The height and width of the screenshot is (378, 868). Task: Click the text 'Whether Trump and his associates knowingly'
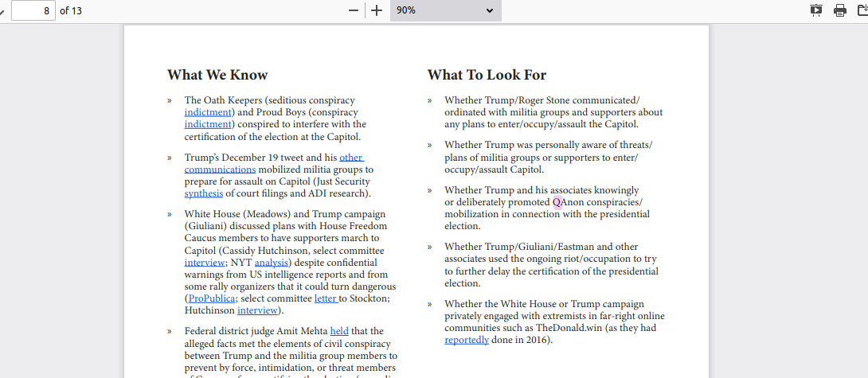[x=542, y=190]
